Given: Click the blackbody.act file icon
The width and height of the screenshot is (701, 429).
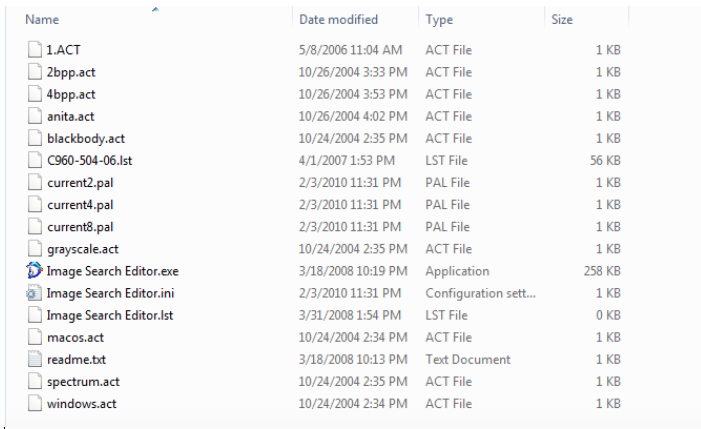Looking at the screenshot, I should [x=34, y=138].
